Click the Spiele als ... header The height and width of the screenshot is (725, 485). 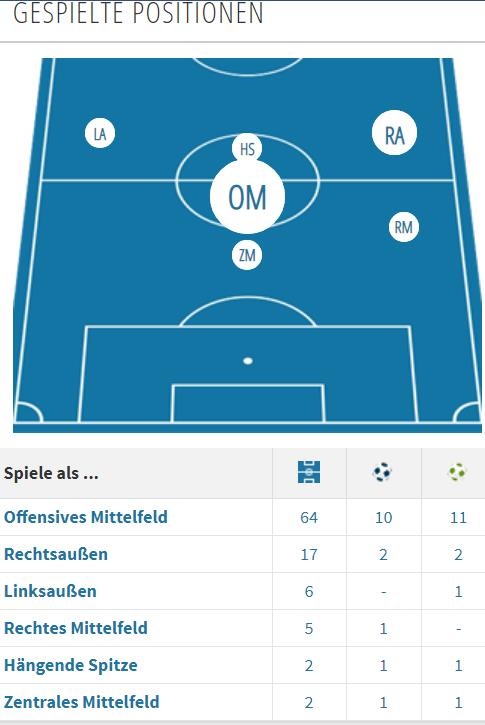51,473
